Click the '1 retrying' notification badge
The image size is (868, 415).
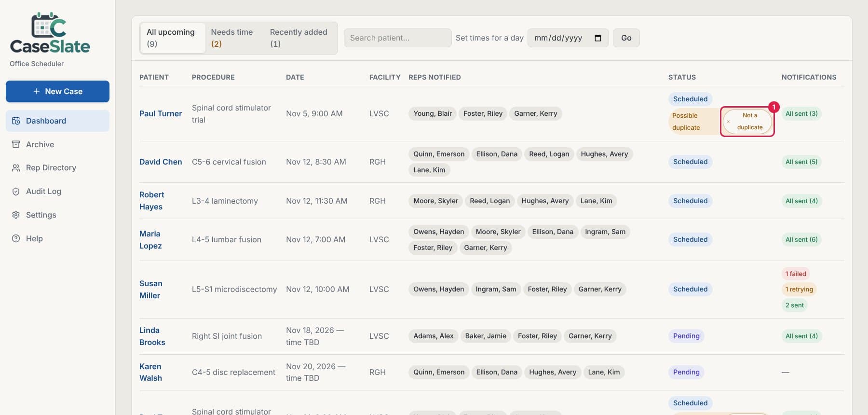(x=799, y=290)
